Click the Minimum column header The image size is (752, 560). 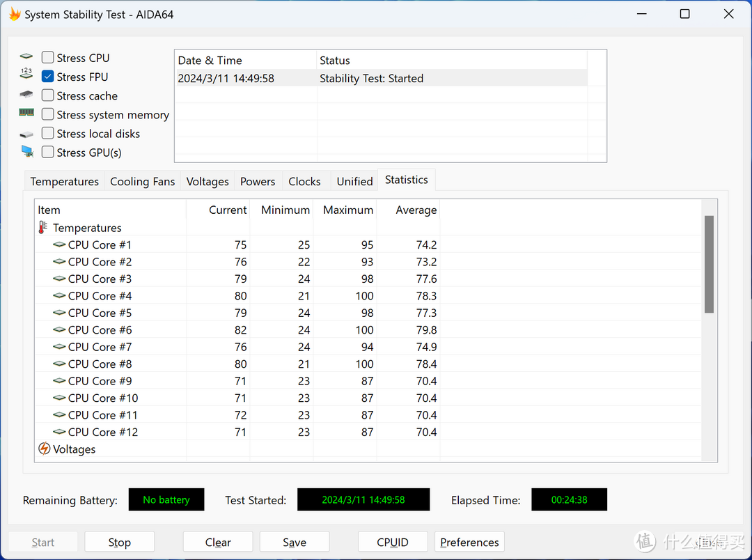[281, 210]
